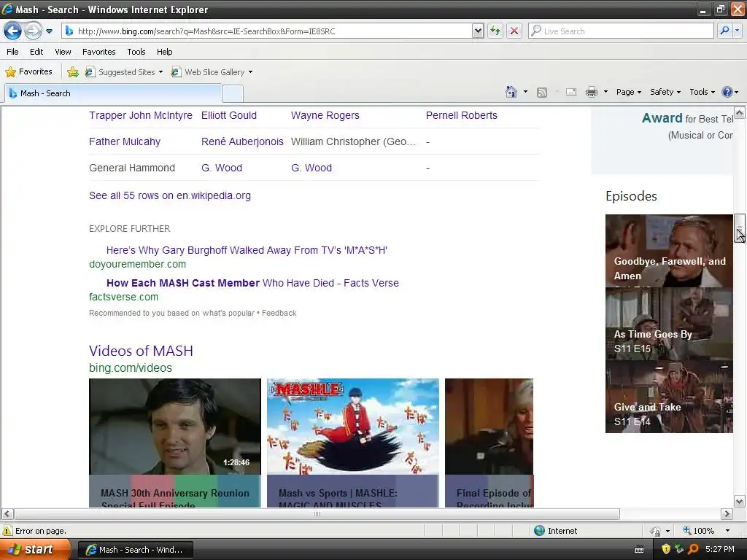This screenshot has height=560, width=747.
Task: Open a new blank tab
Action: 233,94
